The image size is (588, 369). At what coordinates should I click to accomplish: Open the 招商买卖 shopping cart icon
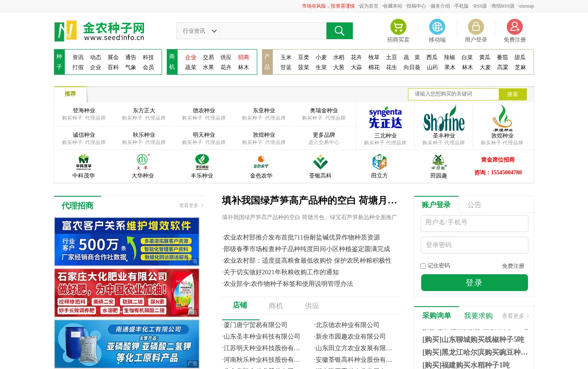tap(398, 27)
